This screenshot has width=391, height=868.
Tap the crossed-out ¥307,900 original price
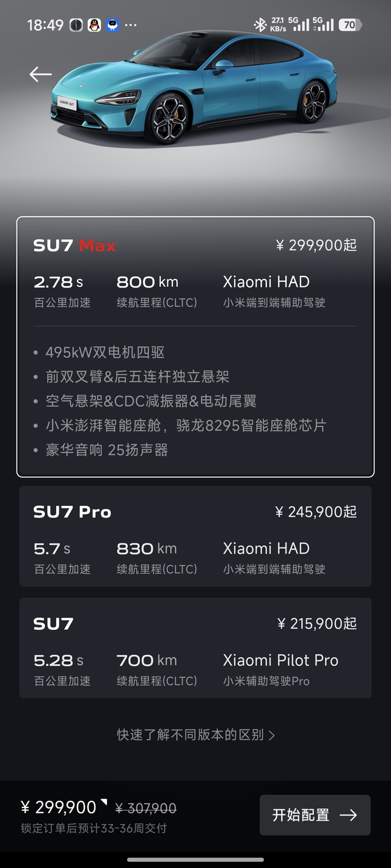(x=146, y=808)
